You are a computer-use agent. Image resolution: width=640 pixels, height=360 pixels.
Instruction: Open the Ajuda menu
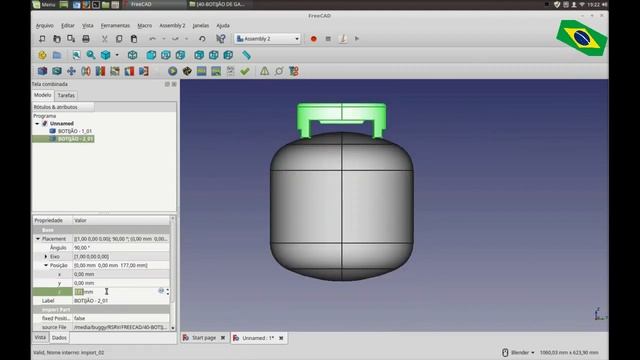[223, 25]
